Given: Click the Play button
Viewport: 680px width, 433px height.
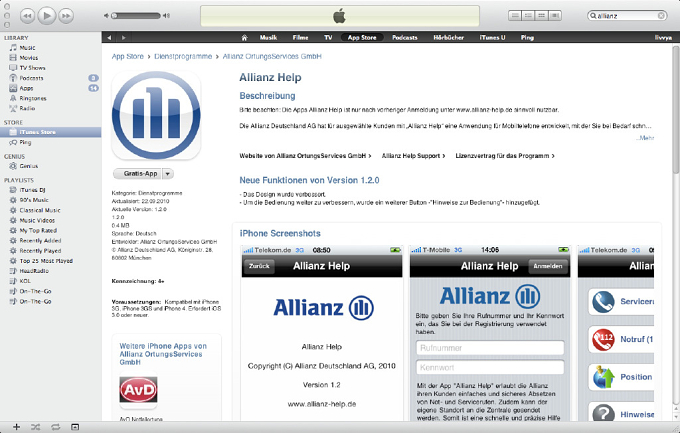Looking at the screenshot, I should coord(47,16).
